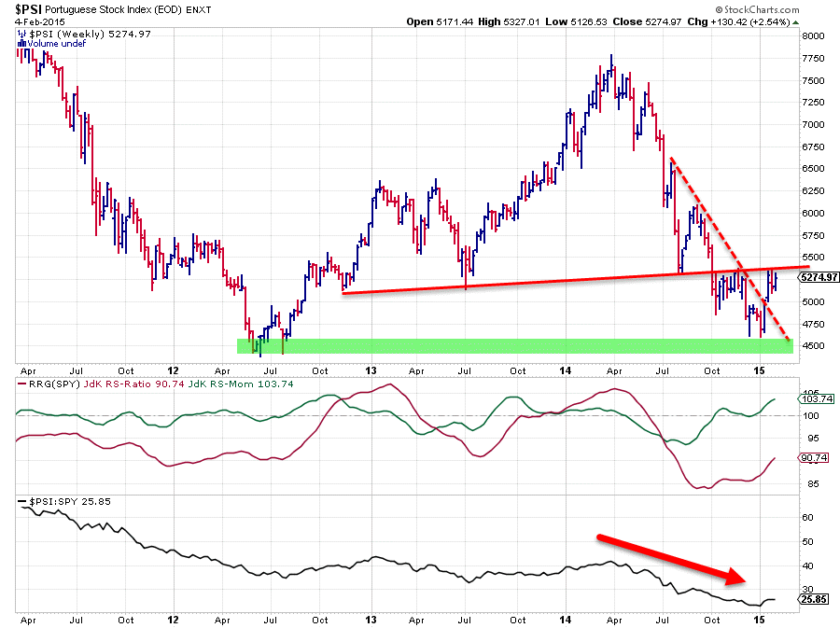Click the volume bars icon beside Volume undef
Image resolution: width=840 pixels, height=628 pixels.
[x=22, y=43]
